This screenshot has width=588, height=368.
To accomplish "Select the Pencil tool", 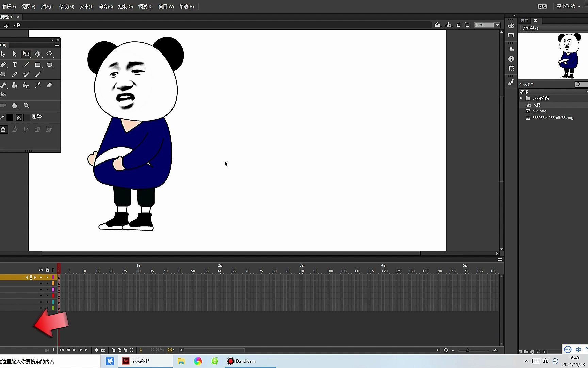I will coord(15,74).
